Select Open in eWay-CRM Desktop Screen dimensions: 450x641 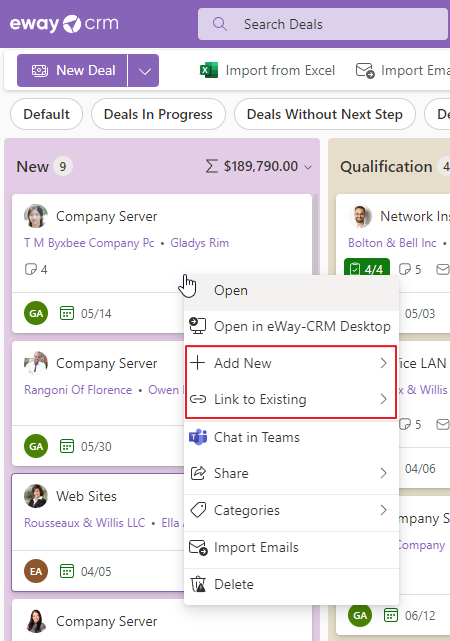point(291,326)
